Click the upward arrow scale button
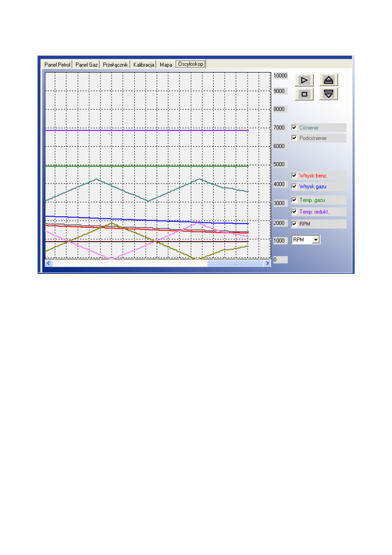 328,80
